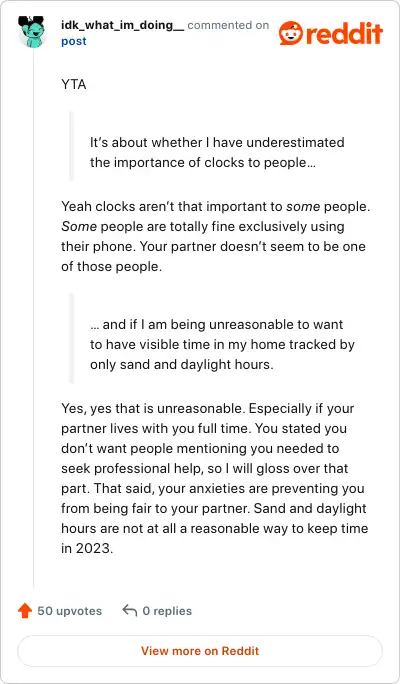Image resolution: width=400 pixels, height=684 pixels.
Task: Click the "YTA" verdict text
Action: [74, 85]
